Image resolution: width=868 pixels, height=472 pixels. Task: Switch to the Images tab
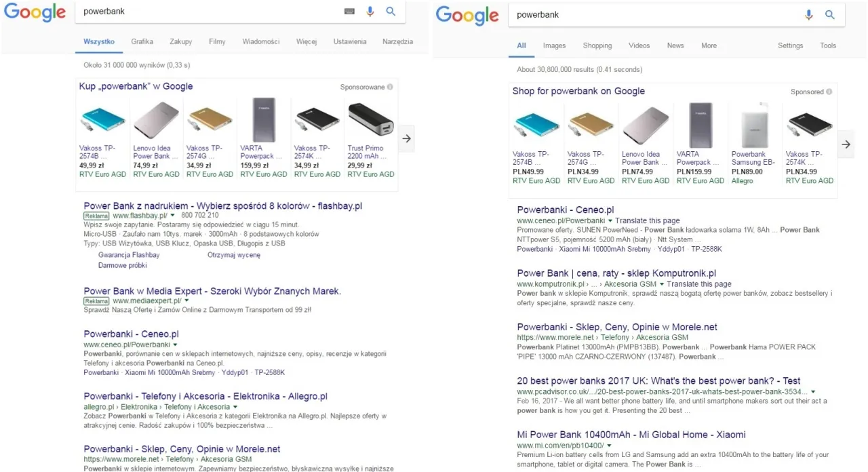tap(554, 45)
